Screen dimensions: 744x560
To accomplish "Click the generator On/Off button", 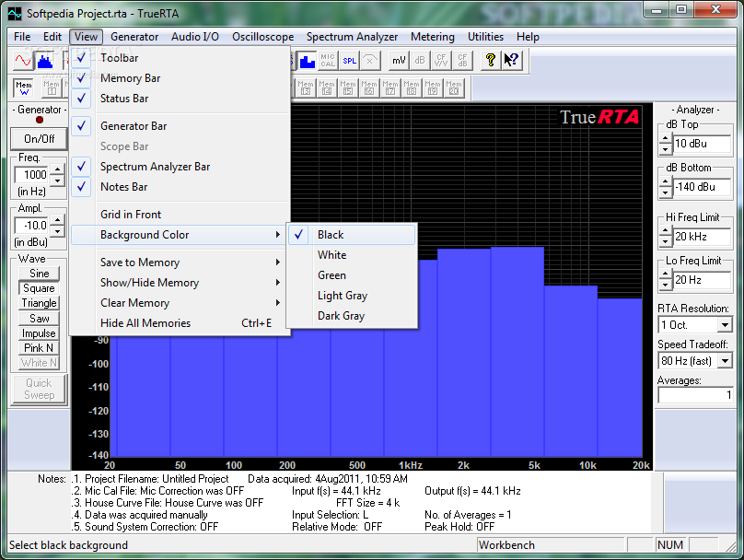I will 40,139.
